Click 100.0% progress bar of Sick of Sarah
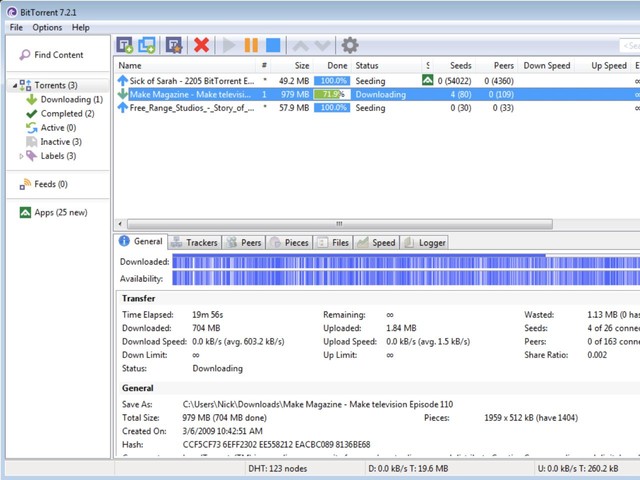This screenshot has height=480, width=640. (x=332, y=81)
